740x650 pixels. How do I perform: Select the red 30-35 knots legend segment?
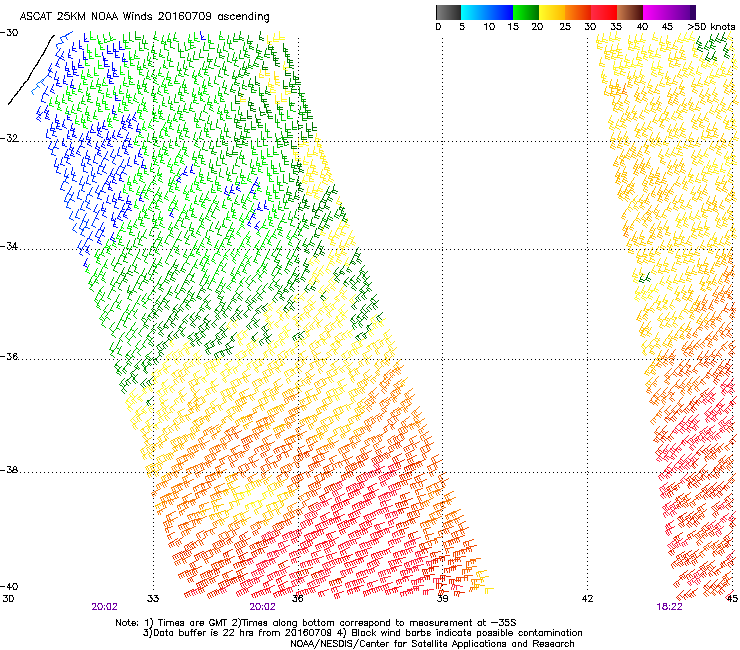(604, 12)
